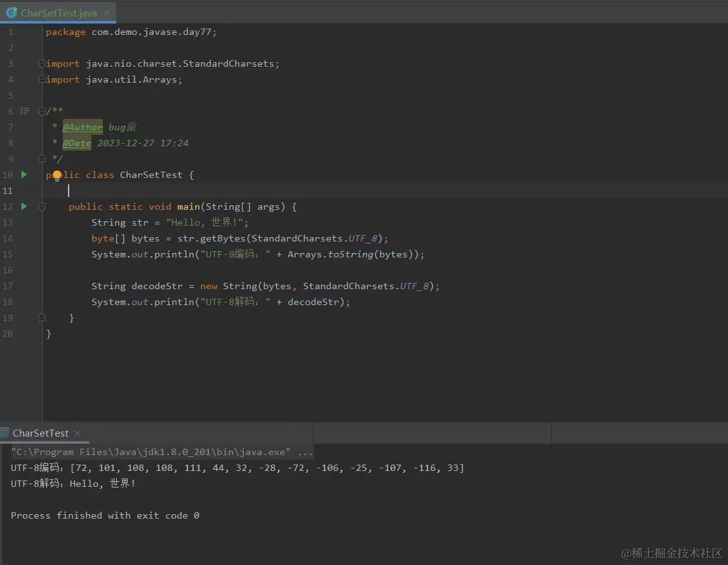The width and height of the screenshot is (728, 565).
Task: Collapse the Javadoc comment fold marker
Action: point(42,111)
